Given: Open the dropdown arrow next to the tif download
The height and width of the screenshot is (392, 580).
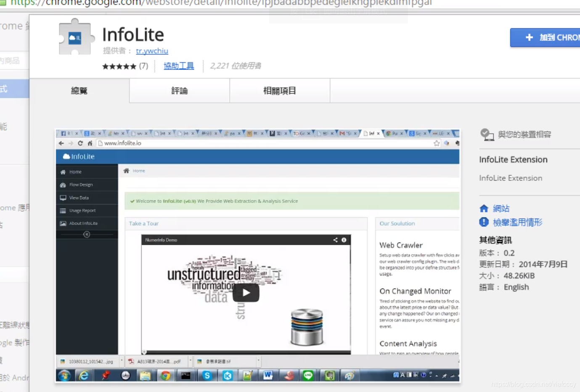Looking at the screenshot, I should 258,361.
